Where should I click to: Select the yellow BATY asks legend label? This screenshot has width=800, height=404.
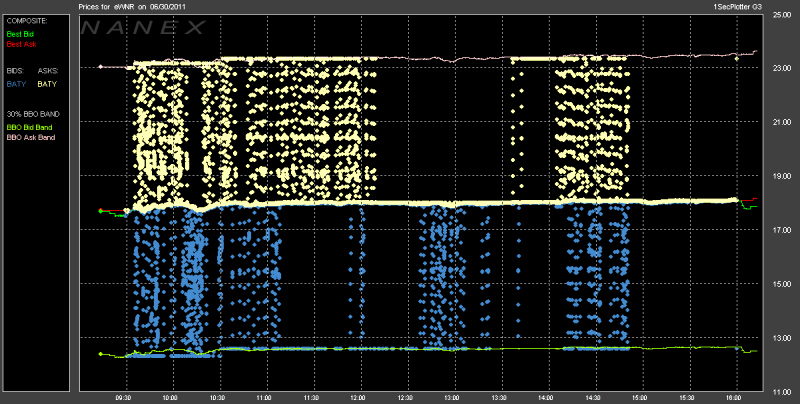tap(47, 85)
